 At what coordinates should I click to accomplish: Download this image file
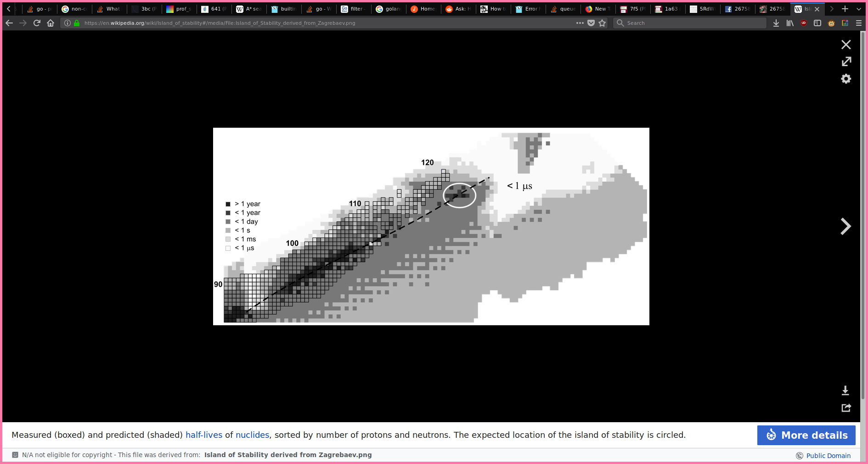845,390
